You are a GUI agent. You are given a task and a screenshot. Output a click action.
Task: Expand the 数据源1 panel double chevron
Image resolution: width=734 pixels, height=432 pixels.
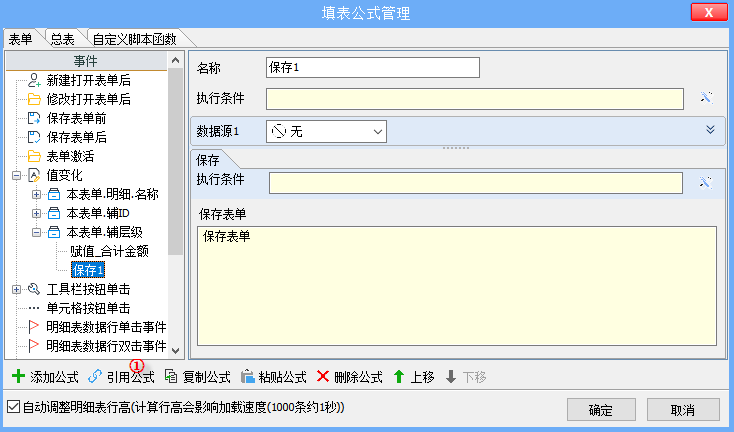(710, 130)
